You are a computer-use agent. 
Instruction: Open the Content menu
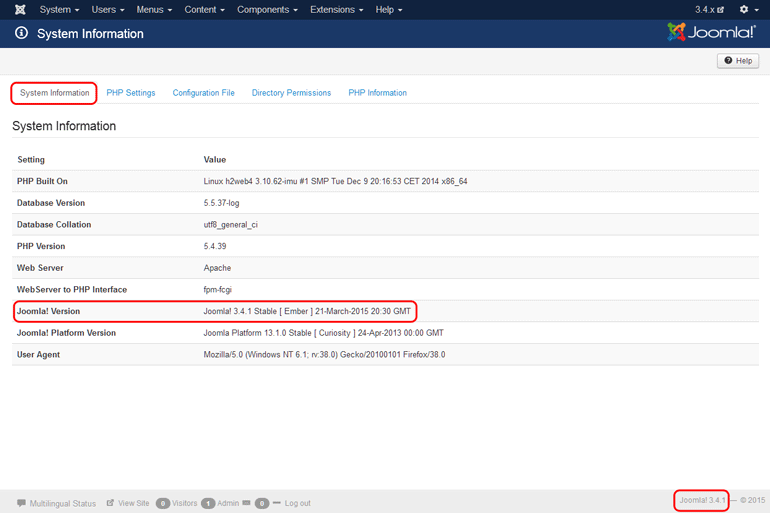pyautogui.click(x=204, y=9)
